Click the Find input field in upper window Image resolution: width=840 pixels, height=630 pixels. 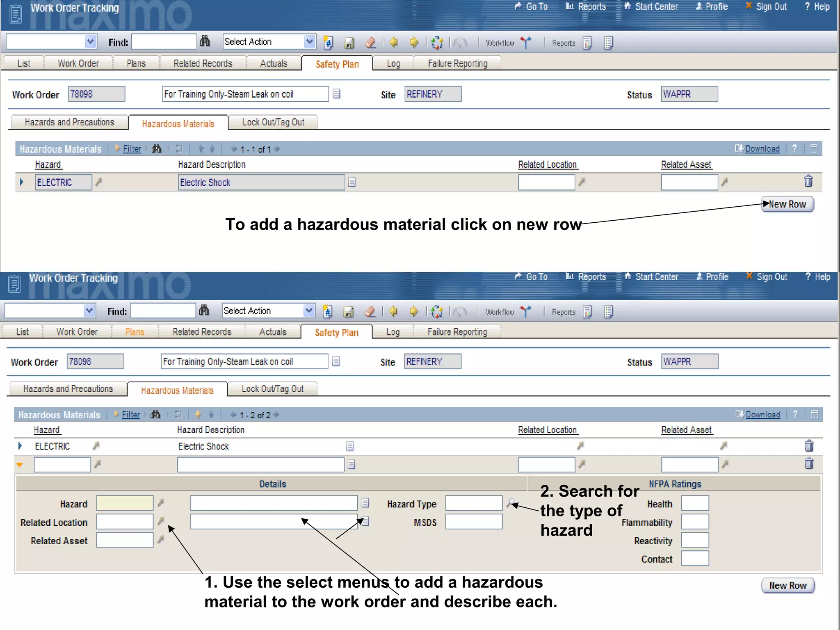pos(164,41)
